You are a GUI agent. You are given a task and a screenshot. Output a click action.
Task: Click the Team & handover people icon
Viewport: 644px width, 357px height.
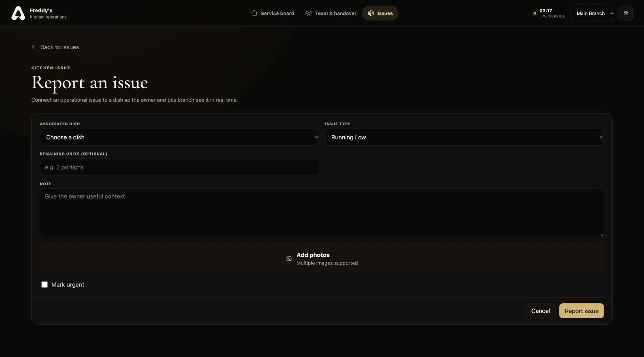click(309, 13)
